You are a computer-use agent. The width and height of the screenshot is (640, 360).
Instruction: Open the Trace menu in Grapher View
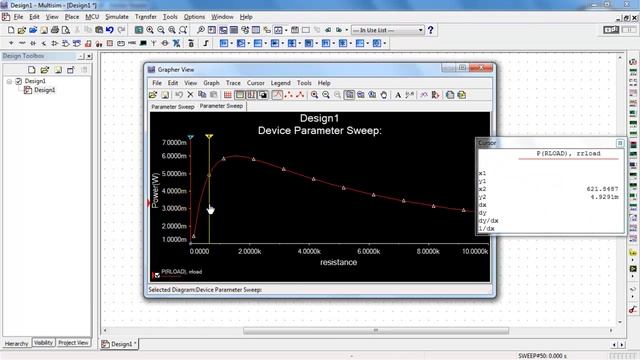pyautogui.click(x=233, y=83)
